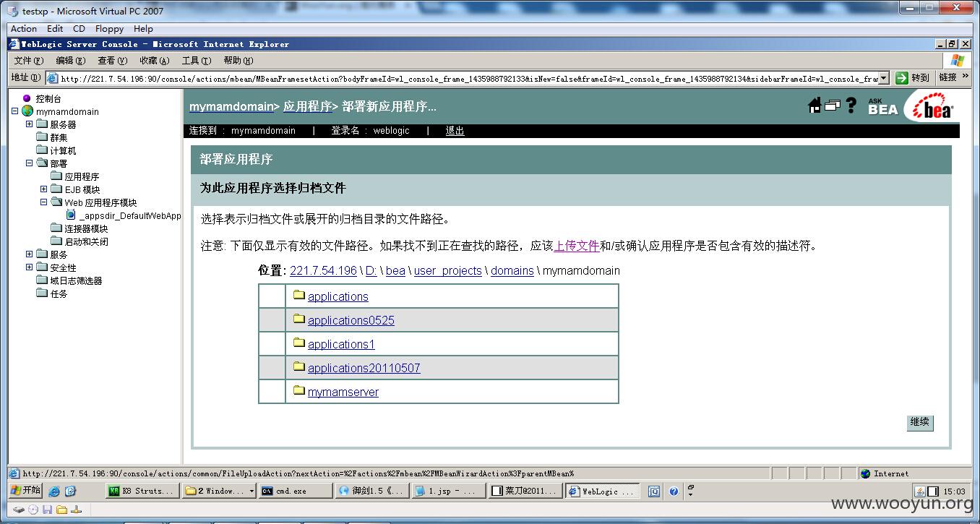Collapse the 部署 tree node
Image resolution: width=980 pixels, height=524 pixels.
(30, 163)
